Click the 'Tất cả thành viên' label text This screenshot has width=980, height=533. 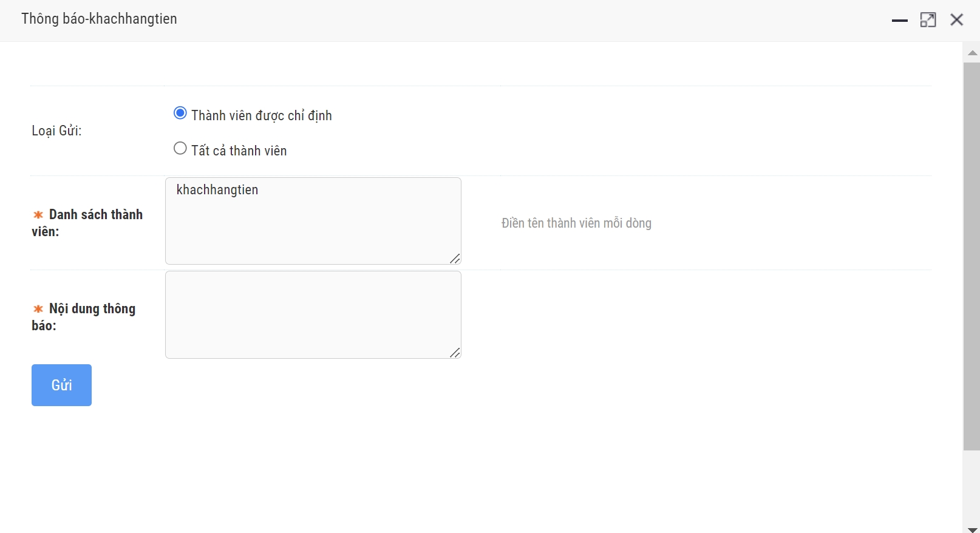click(239, 151)
